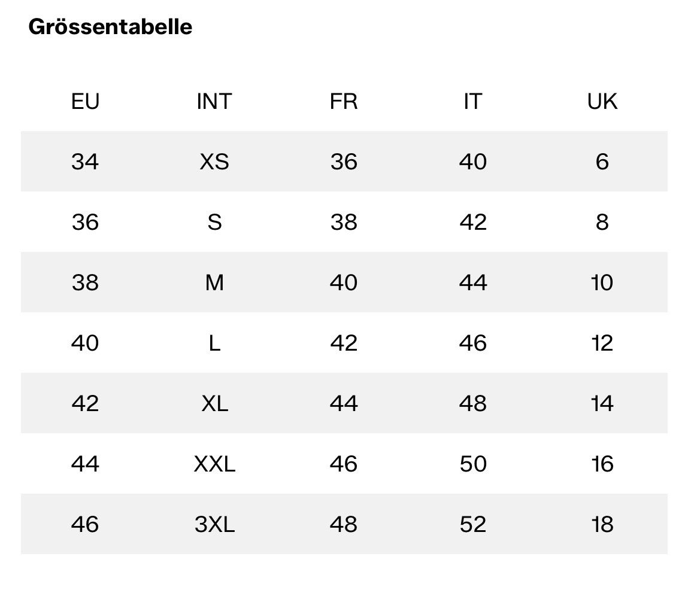The image size is (700, 593).
Task: Click IT size 50 cell
Action: (x=473, y=464)
